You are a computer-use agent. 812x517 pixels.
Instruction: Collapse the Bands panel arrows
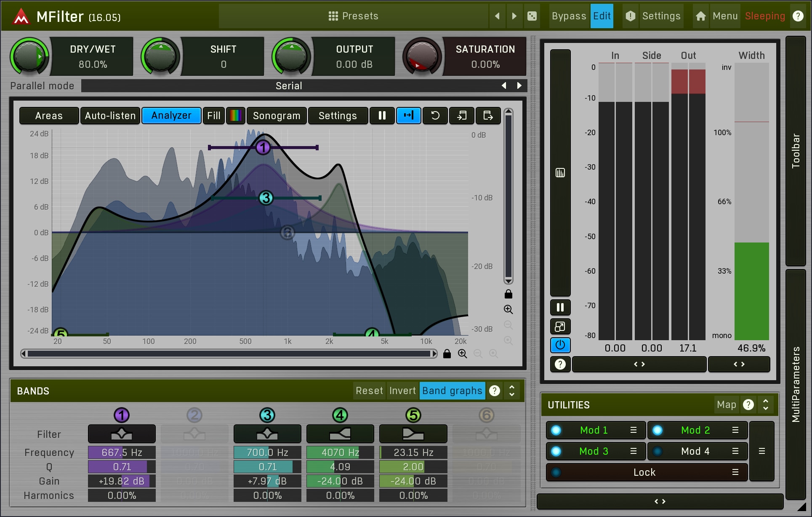click(x=512, y=391)
